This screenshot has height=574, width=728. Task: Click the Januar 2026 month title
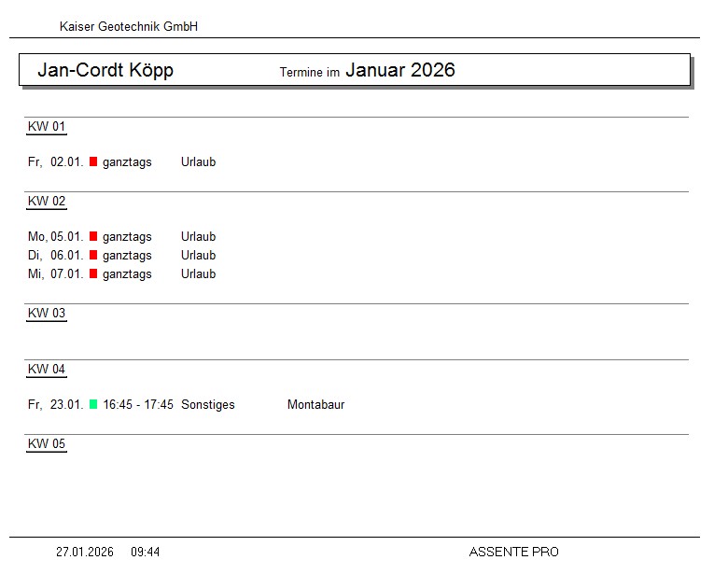pos(399,70)
